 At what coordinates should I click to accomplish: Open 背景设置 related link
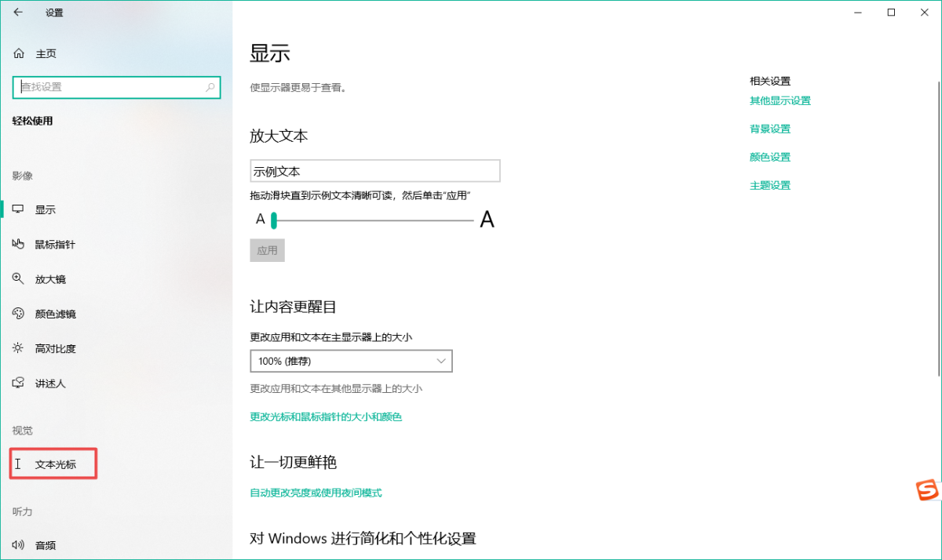coord(770,129)
